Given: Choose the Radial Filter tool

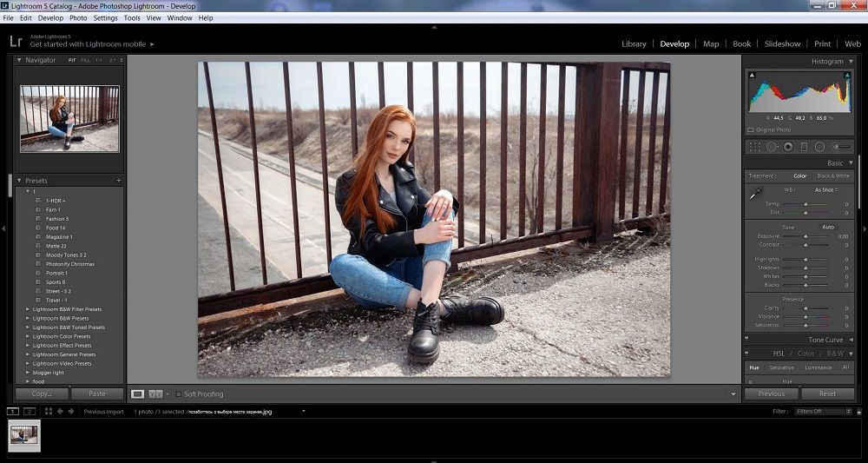Looking at the screenshot, I should tap(820, 147).
